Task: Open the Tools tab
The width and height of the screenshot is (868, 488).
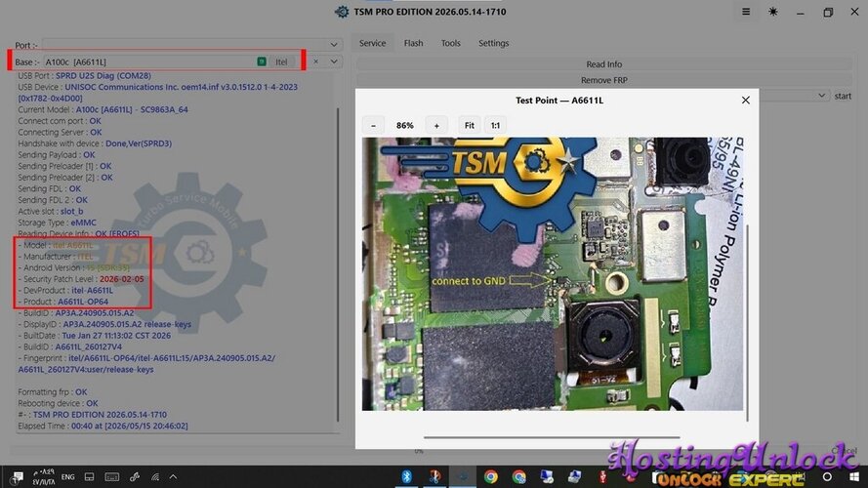Action: click(x=451, y=43)
